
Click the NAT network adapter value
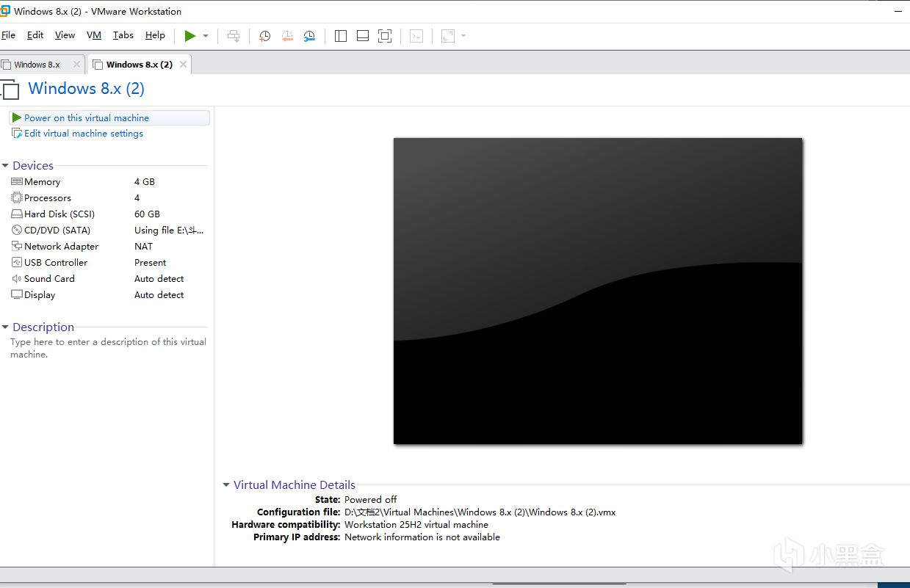[144, 247]
